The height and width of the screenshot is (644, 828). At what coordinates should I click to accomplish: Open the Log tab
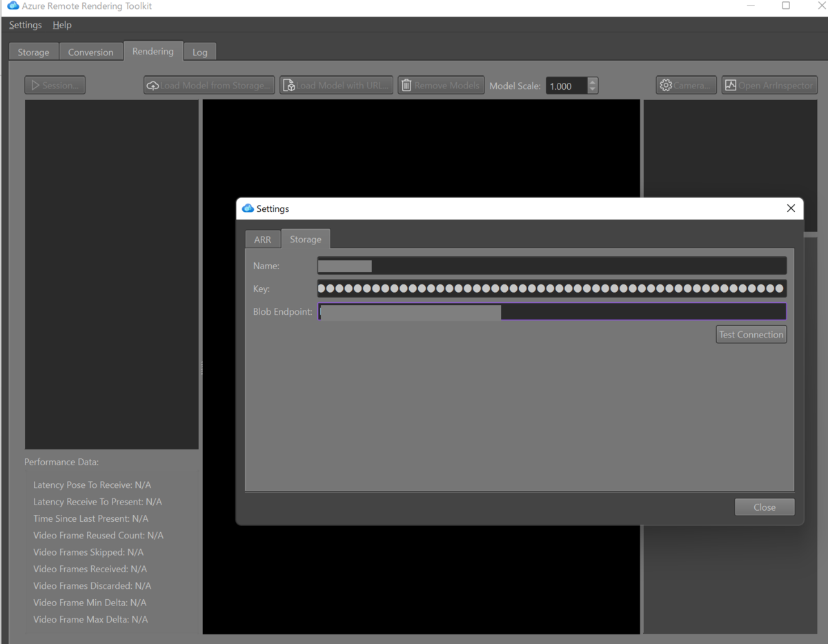coord(200,52)
